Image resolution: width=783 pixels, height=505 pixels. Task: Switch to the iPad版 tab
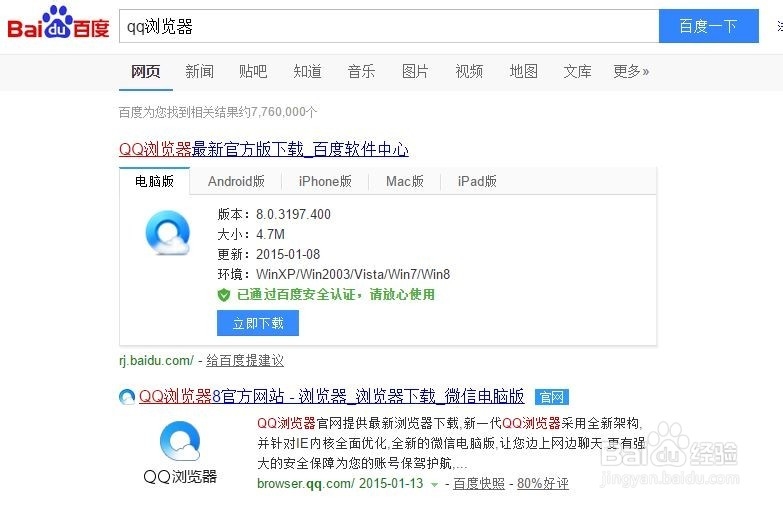[477, 181]
